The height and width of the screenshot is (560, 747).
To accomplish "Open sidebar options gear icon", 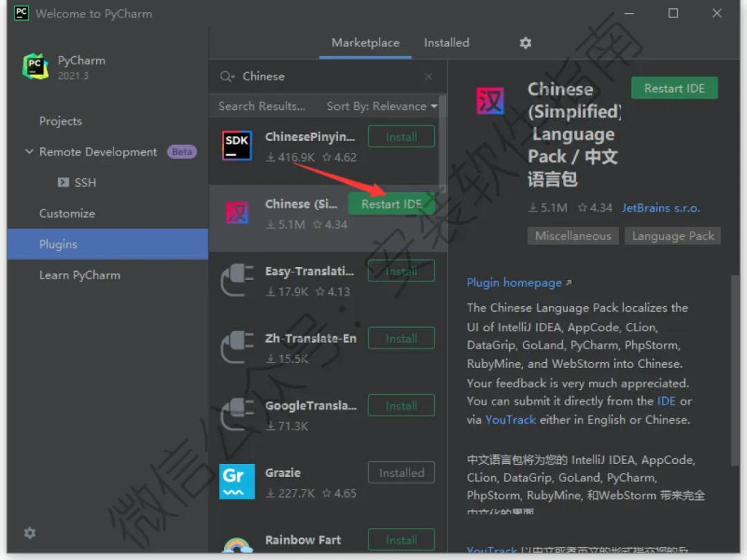I will (30, 533).
